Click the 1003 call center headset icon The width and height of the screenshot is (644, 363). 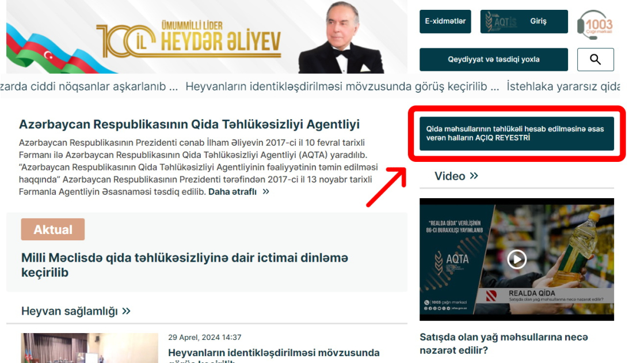click(x=595, y=25)
